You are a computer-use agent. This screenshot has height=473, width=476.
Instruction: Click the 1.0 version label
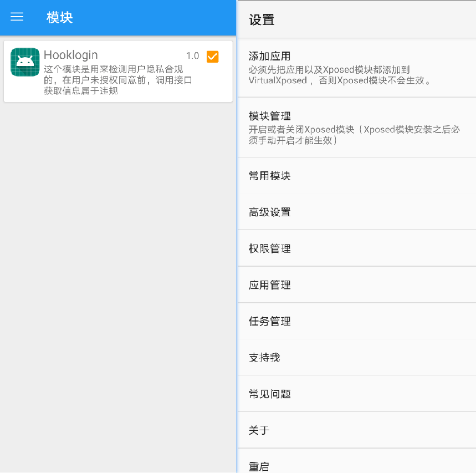point(192,56)
